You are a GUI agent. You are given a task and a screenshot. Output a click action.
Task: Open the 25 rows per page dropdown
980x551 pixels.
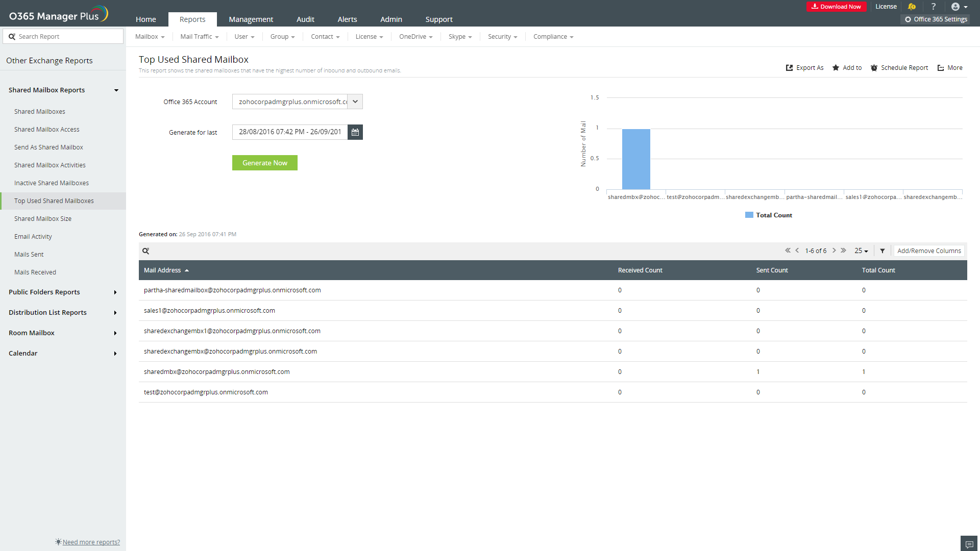click(x=861, y=251)
